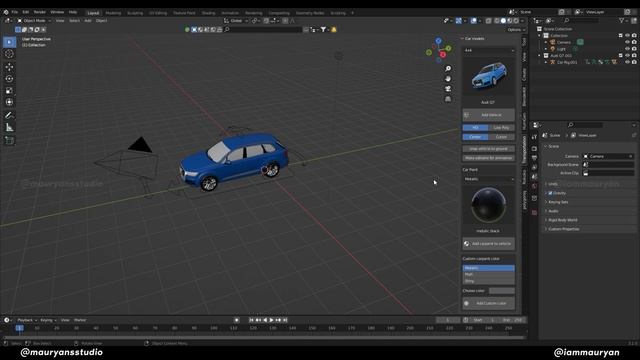
Task: Click the Camera object icon in outliner
Action: (553, 42)
